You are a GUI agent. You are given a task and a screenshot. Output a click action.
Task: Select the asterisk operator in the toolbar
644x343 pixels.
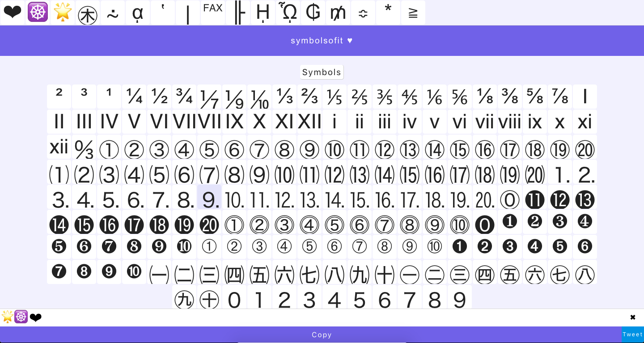(388, 12)
